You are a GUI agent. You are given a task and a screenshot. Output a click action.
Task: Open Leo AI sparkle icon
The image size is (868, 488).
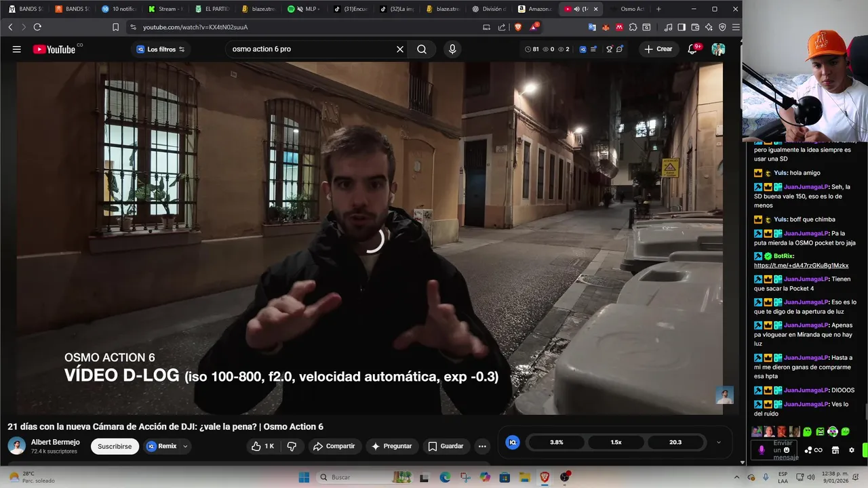coord(709,27)
